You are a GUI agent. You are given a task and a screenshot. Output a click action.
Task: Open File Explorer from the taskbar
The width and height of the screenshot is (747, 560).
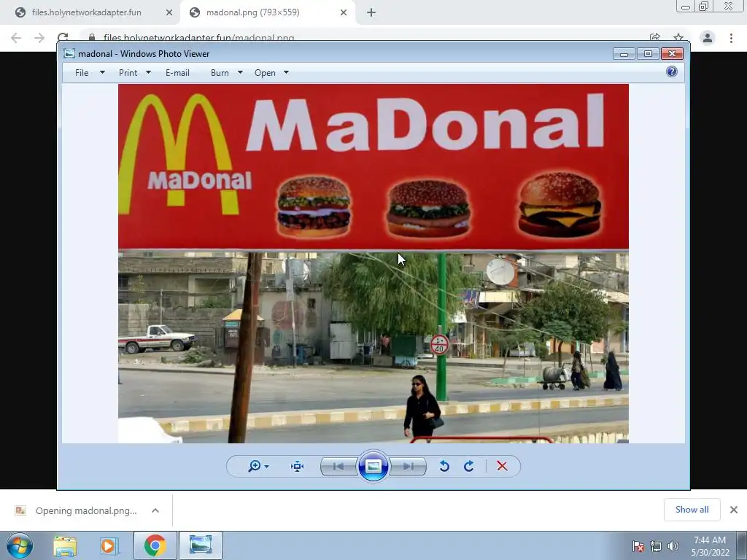coord(65,545)
